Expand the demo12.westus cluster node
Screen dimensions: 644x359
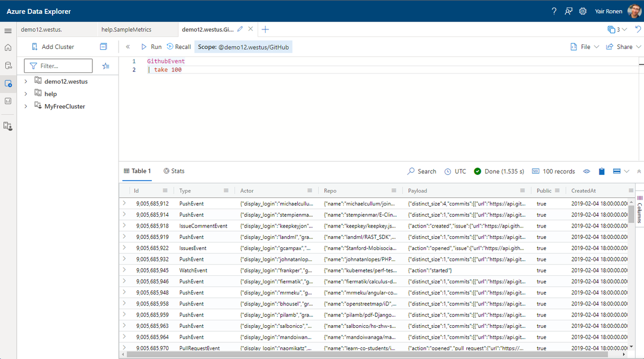click(26, 82)
